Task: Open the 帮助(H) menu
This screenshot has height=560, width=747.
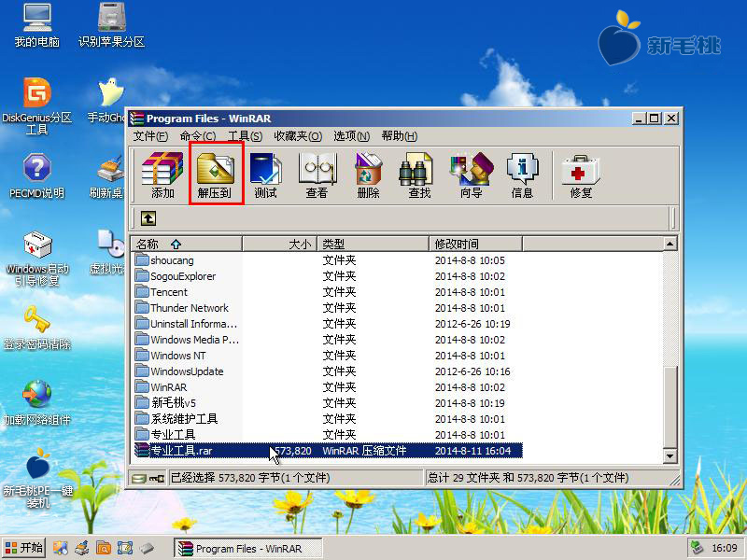Action: click(x=400, y=136)
